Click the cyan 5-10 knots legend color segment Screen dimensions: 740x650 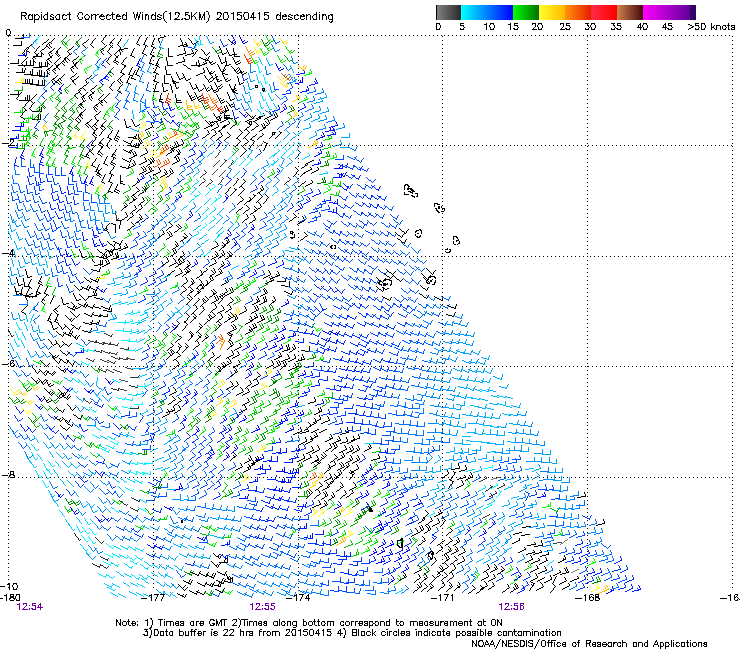click(474, 12)
